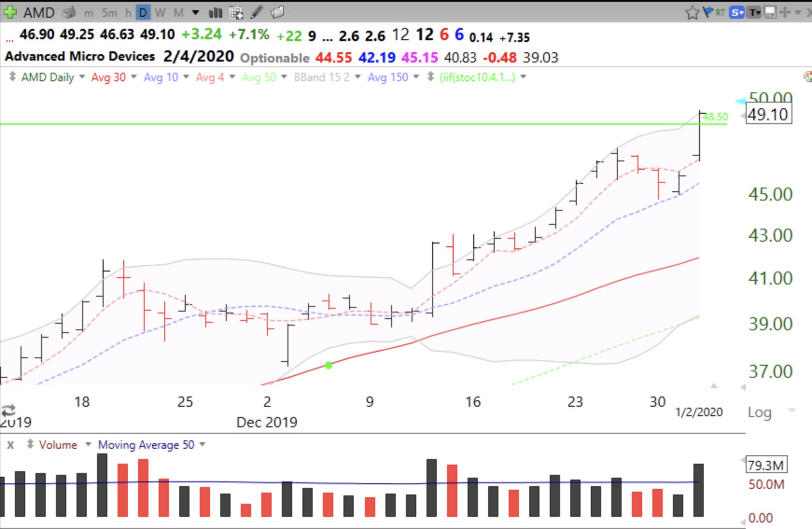Select the Weekly (W) timeframe

pos(160,13)
